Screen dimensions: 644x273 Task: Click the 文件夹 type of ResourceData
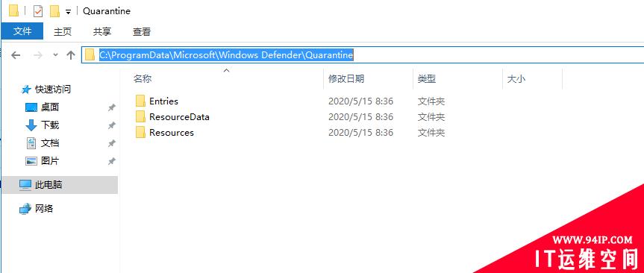431,117
